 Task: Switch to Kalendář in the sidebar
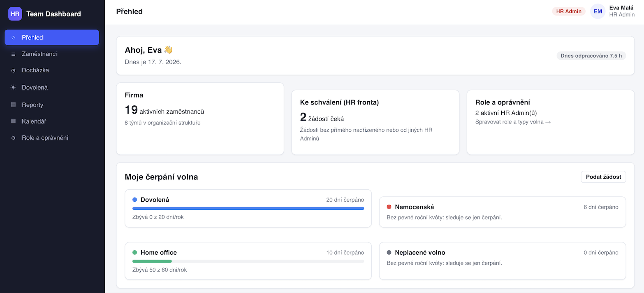tap(52, 121)
